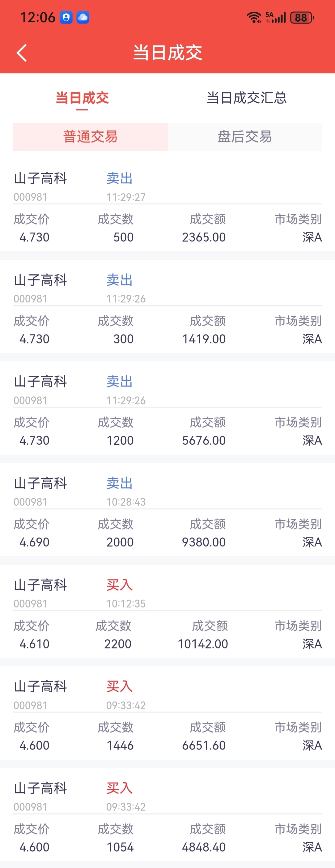This screenshot has height=868, width=335.
Task: Select 普通交易 segment
Action: tap(90, 137)
